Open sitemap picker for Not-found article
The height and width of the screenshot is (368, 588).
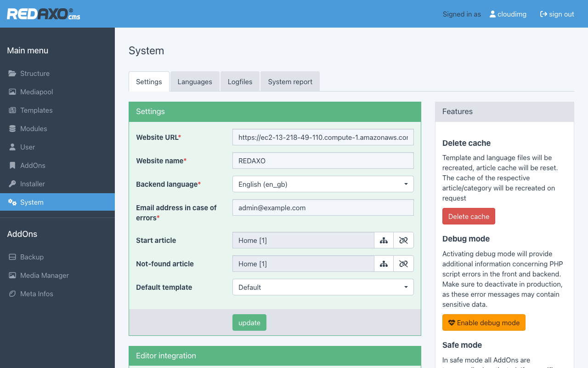tap(384, 264)
